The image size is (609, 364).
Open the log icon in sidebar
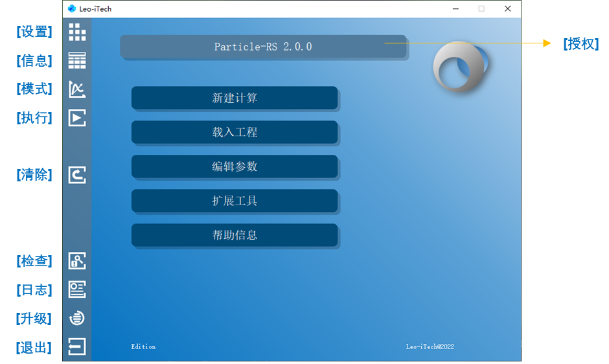tap(77, 290)
